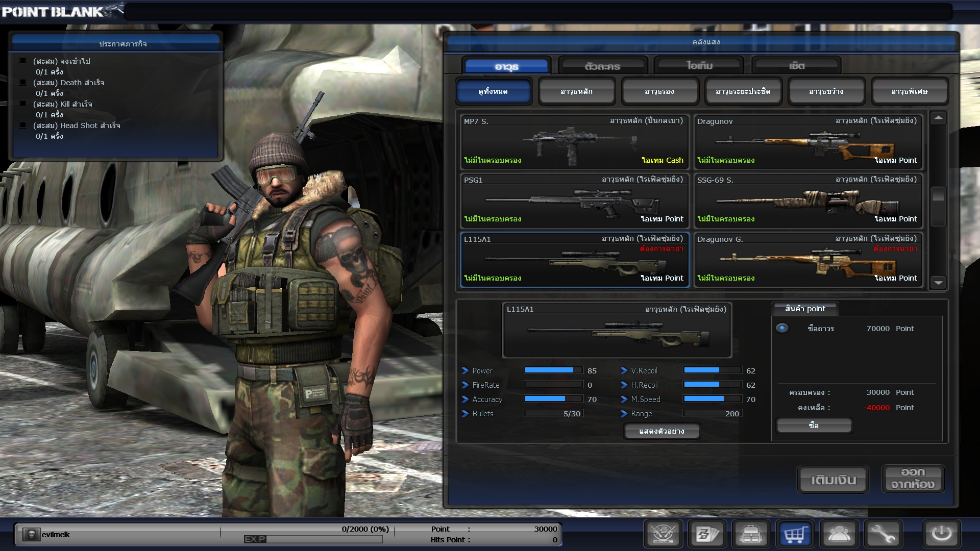This screenshot has width=980, height=551.
Task: Click the power exit icon
Action: (941, 534)
